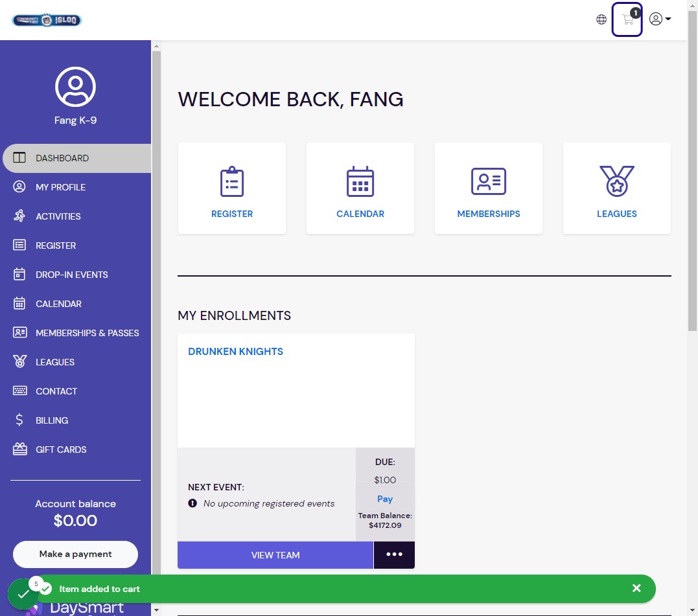Click the Memberships & Passes card icon
698x616 pixels.
[19, 333]
